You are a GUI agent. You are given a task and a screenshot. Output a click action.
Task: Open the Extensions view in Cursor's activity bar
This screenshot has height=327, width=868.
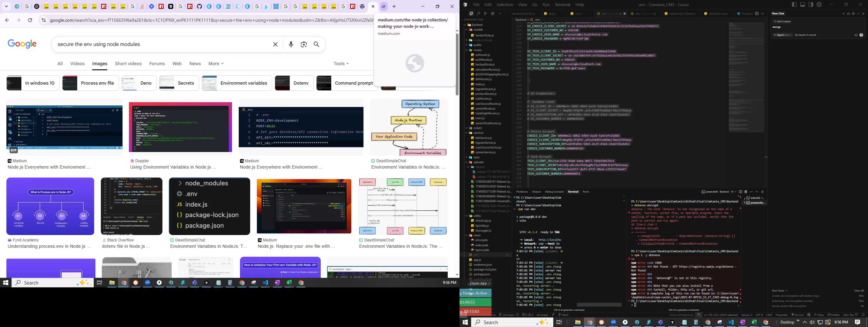coord(493,13)
